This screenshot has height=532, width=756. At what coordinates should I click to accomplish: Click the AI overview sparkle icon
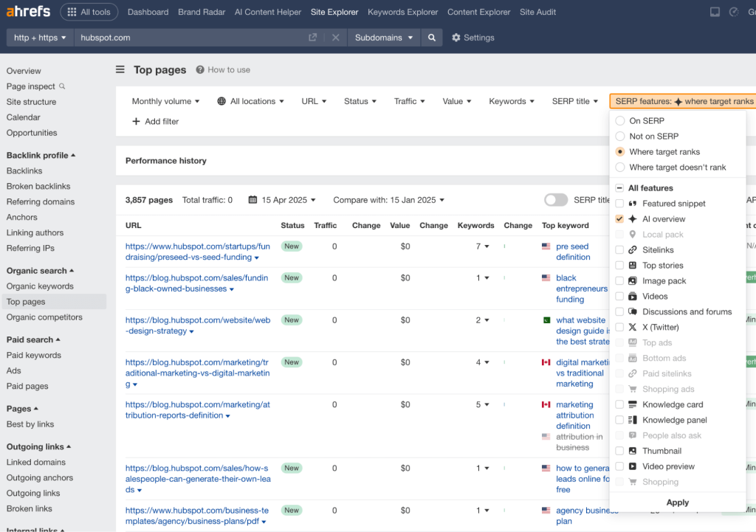point(633,218)
